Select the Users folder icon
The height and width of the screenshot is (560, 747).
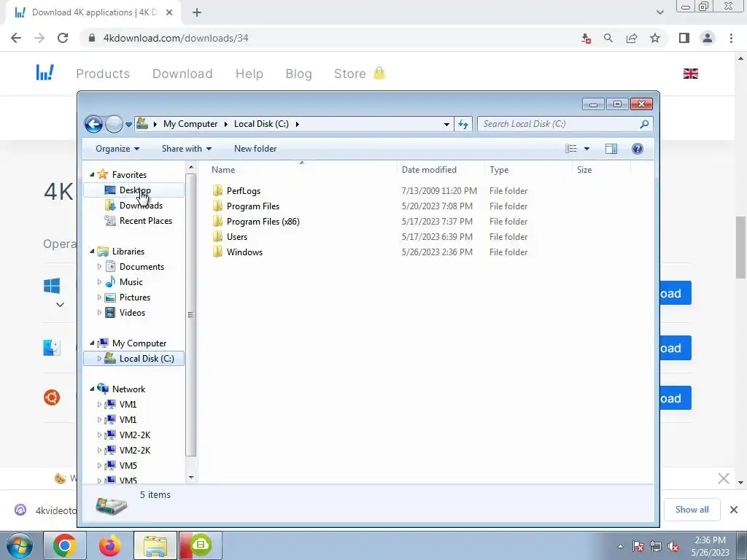point(217,237)
